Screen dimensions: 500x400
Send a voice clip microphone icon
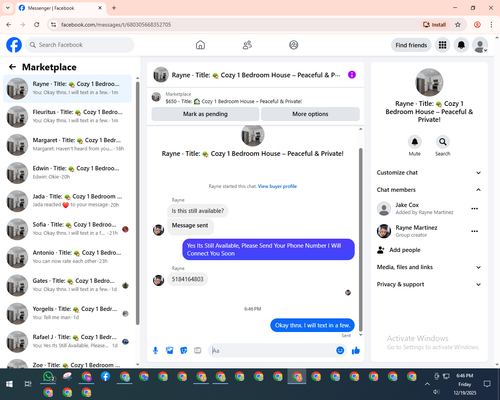155,350
